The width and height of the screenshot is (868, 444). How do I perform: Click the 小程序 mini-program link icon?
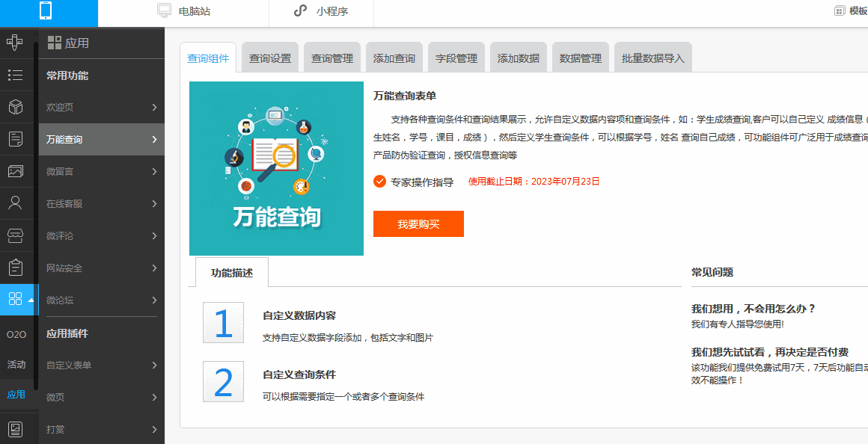click(301, 11)
